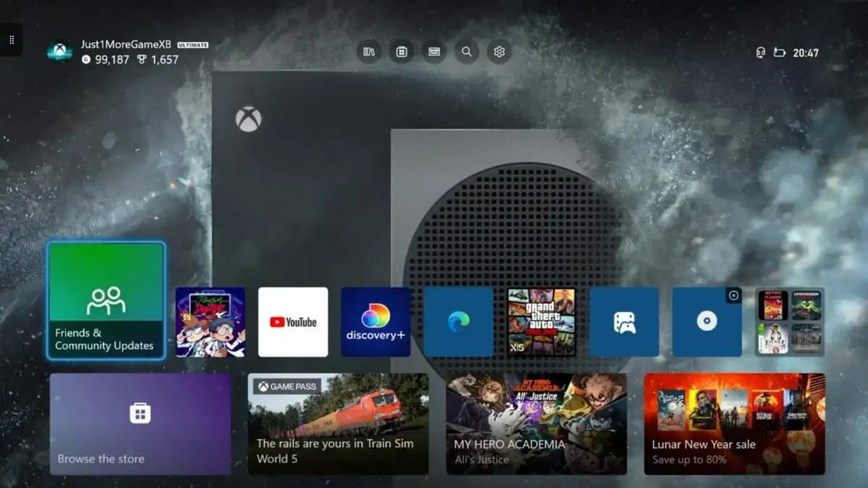Viewport: 868px width, 488px height.
Task: Open Browse the store tile
Action: coord(140,424)
